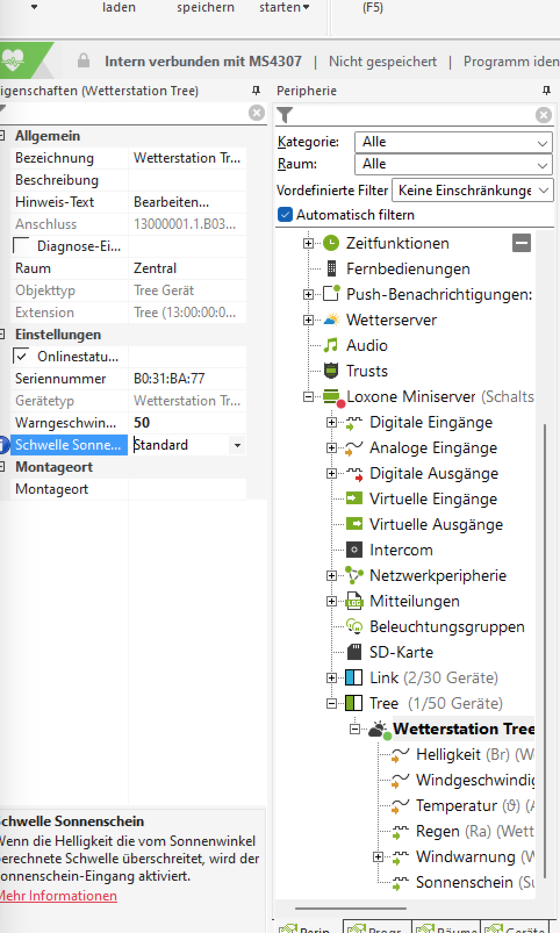Pin the Peripherie panel

click(x=546, y=91)
